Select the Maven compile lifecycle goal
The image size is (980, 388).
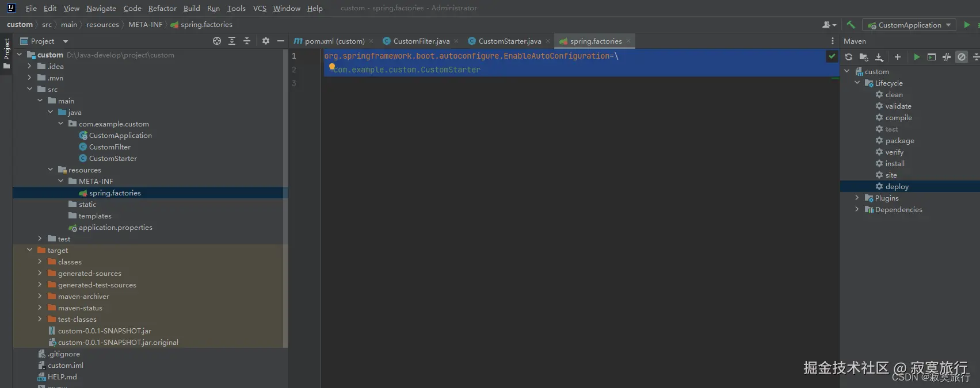[898, 117]
